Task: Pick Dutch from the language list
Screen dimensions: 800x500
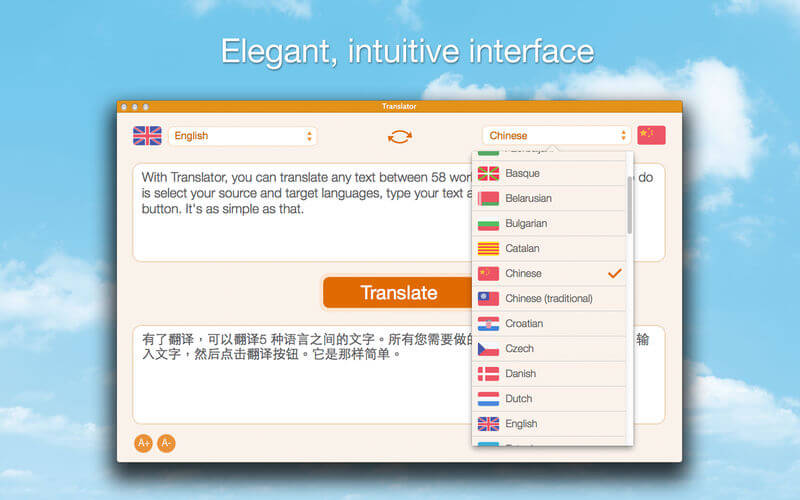Action: coord(549,398)
